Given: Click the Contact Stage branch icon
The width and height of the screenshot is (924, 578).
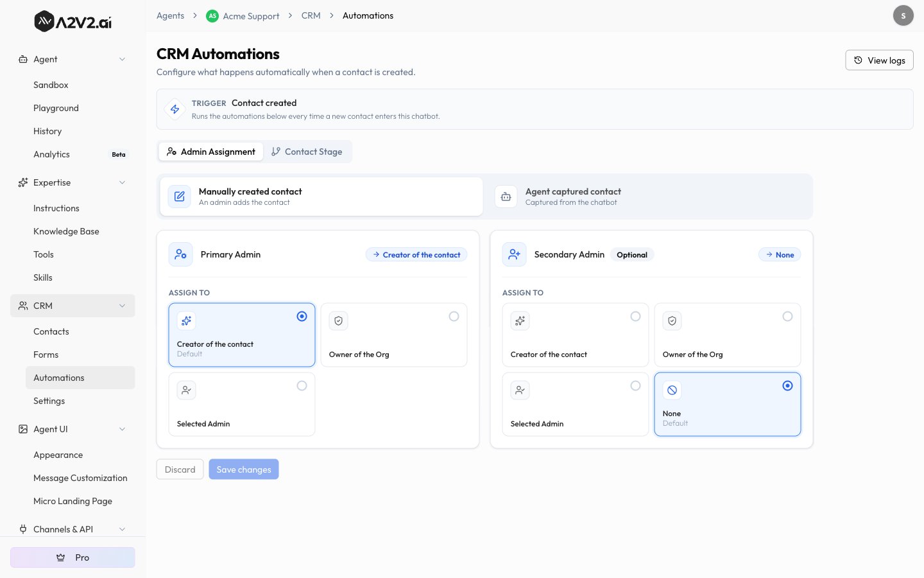Looking at the screenshot, I should click(x=276, y=152).
